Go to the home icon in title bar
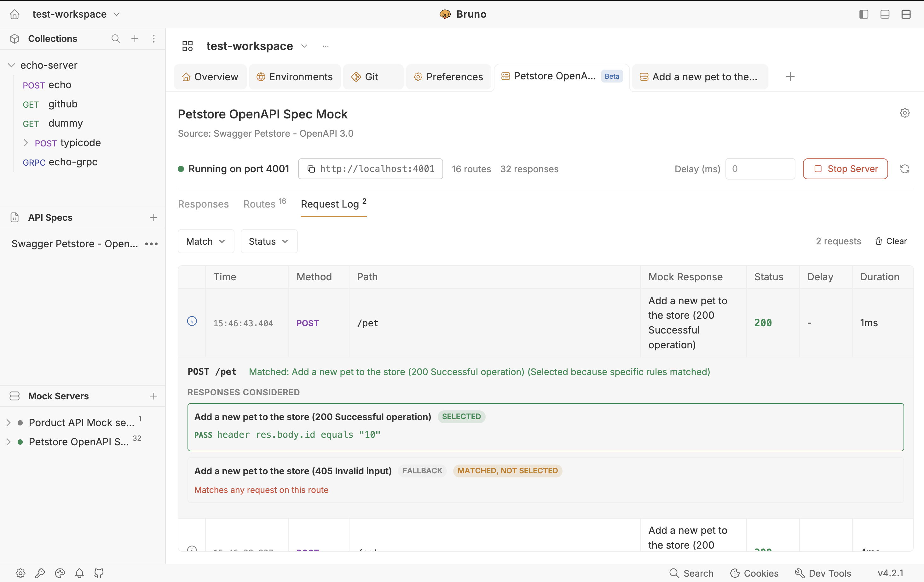Screen dimensions: 924x582 14,14
